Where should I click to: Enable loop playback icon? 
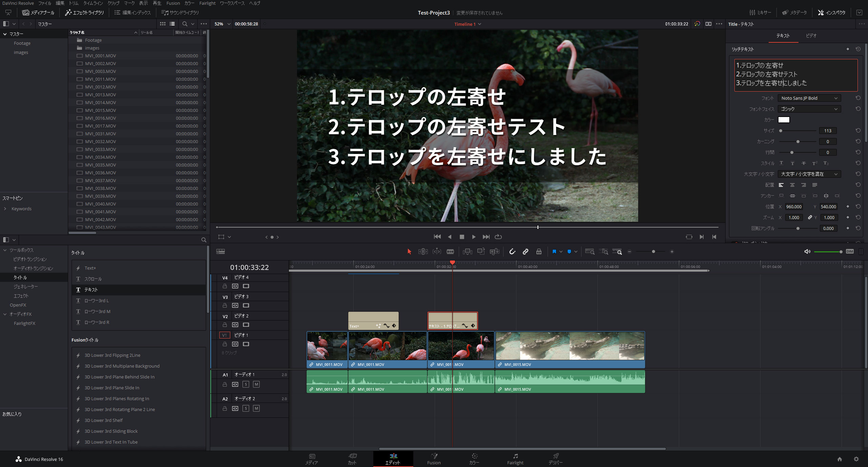tap(498, 237)
